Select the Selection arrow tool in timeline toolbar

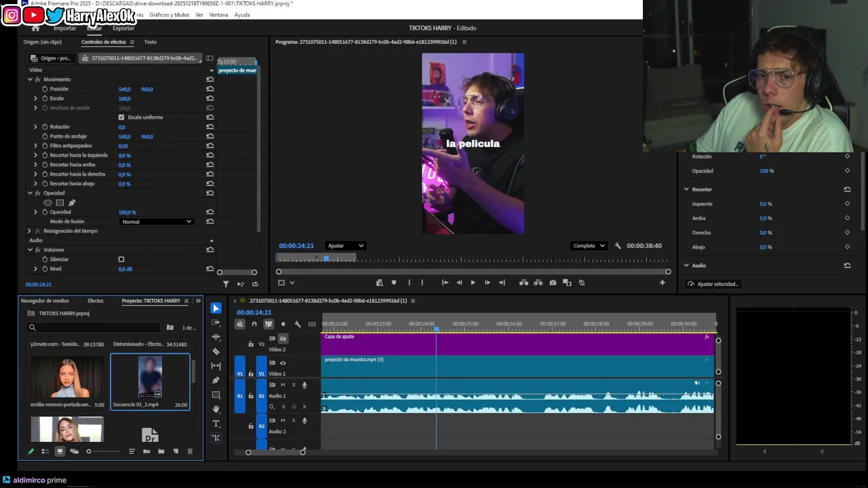(x=216, y=308)
